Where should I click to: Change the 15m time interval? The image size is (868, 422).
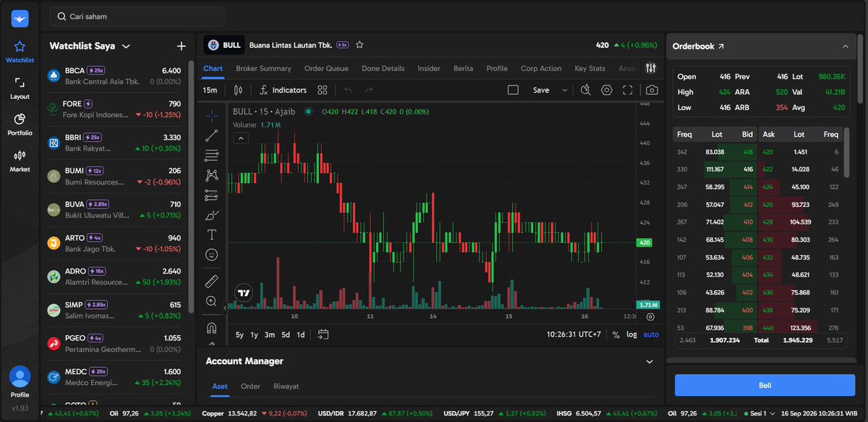tap(210, 90)
